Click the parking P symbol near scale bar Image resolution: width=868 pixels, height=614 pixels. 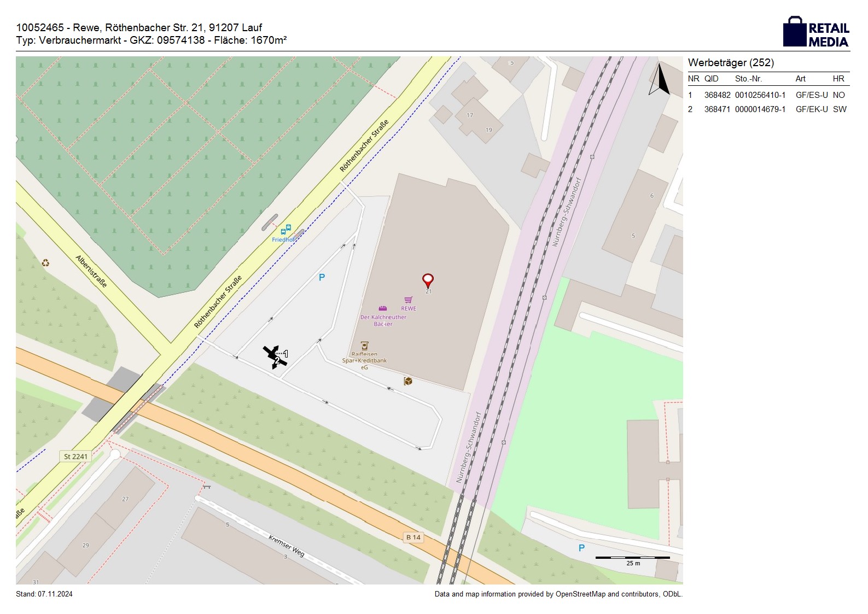click(x=581, y=548)
